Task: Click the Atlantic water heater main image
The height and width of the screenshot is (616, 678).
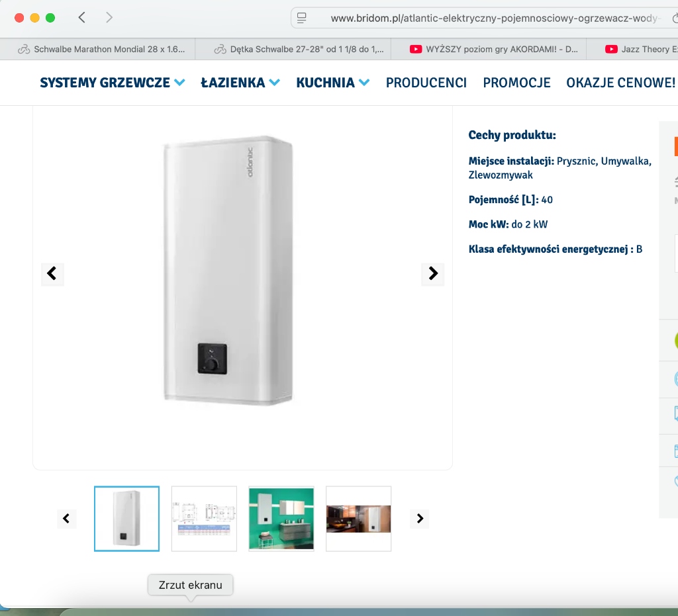Action: (x=228, y=271)
